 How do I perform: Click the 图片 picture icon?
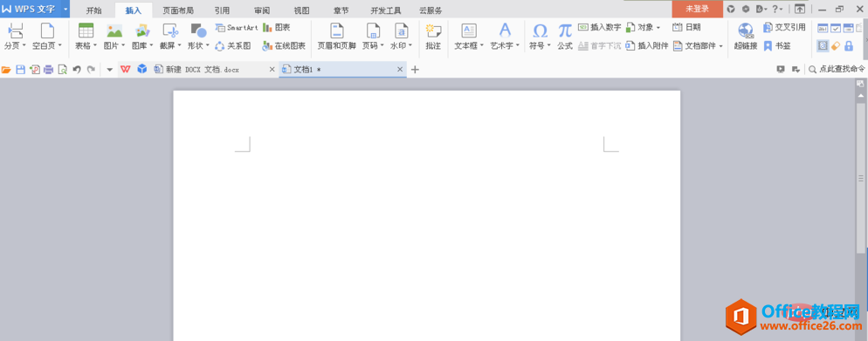114,31
